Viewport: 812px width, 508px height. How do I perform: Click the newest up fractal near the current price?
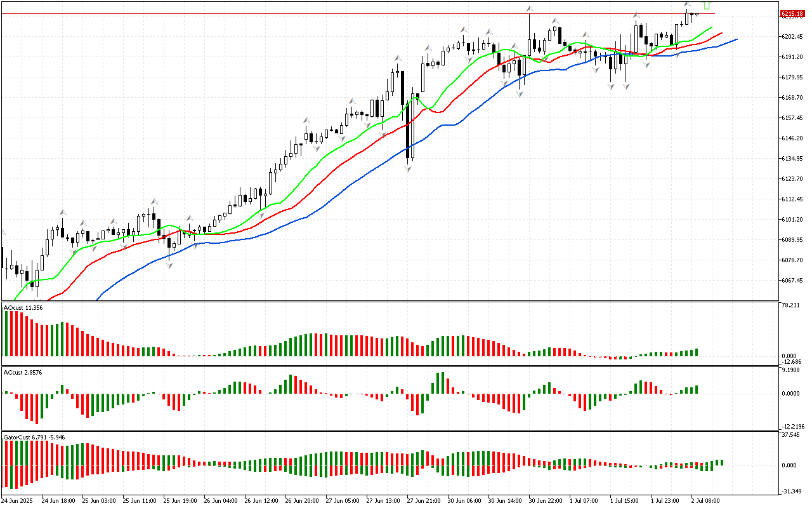point(687,5)
